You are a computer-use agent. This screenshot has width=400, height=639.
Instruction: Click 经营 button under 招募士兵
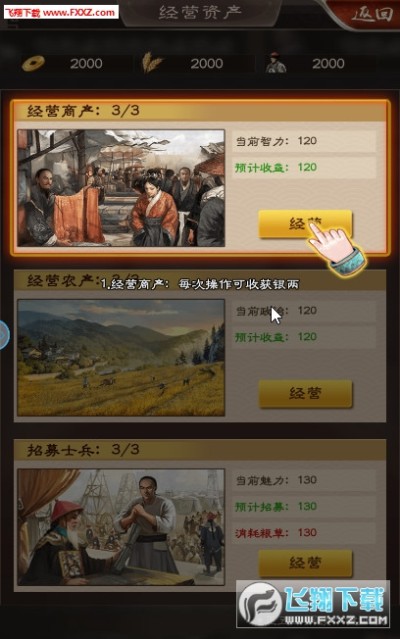305,563
